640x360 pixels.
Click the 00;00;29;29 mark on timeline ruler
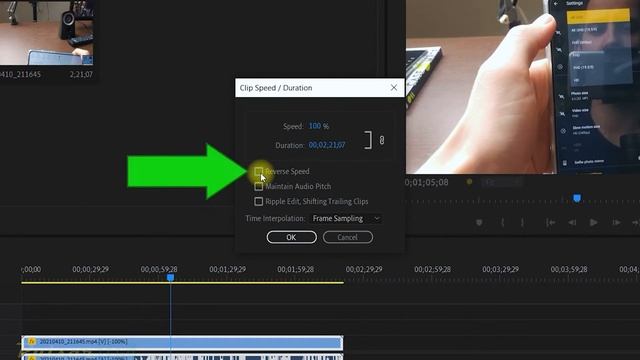pos(91,269)
